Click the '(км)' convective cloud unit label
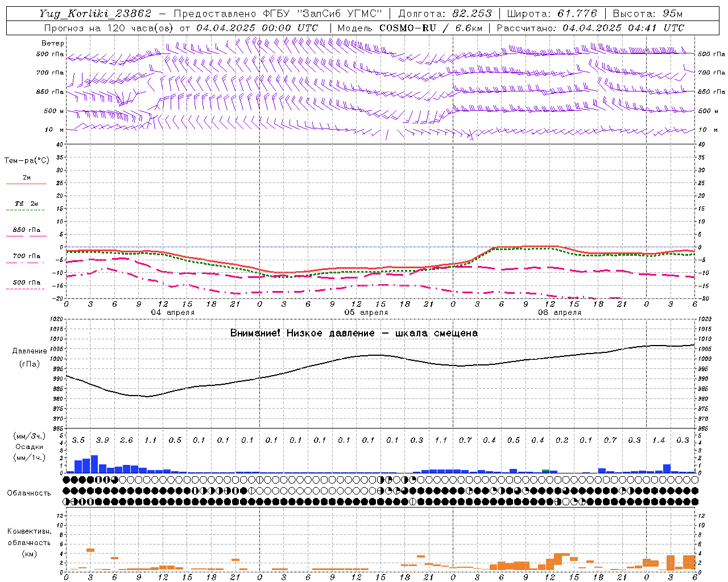Screen dimensions: 728x582 (x=29, y=554)
